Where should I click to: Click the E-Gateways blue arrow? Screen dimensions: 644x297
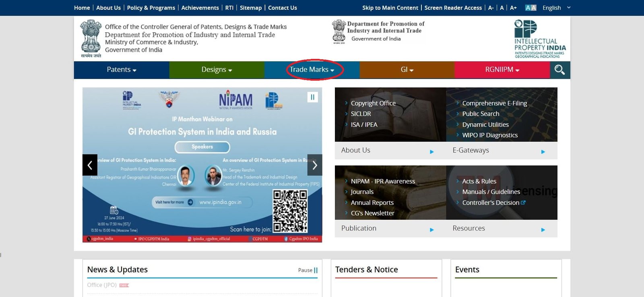[x=543, y=152]
